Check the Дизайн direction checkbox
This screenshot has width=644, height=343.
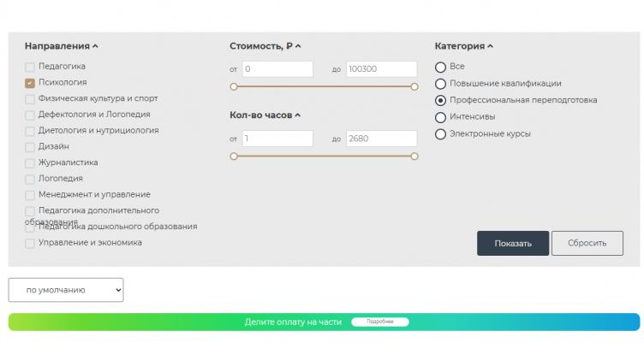(30, 147)
